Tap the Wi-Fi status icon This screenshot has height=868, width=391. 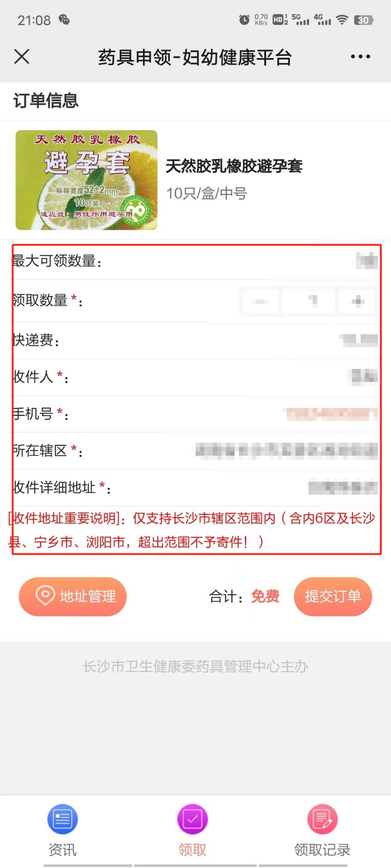click(x=343, y=19)
